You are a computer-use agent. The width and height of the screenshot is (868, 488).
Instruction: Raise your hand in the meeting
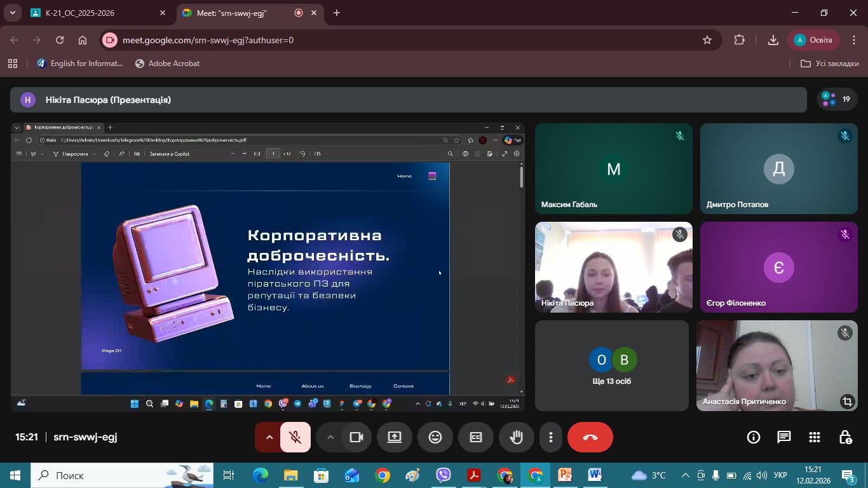[517, 437]
